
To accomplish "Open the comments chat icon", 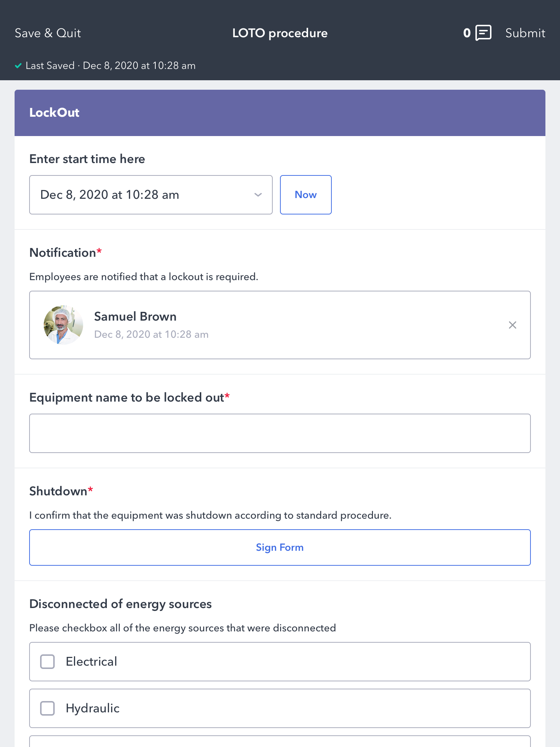I will click(483, 33).
